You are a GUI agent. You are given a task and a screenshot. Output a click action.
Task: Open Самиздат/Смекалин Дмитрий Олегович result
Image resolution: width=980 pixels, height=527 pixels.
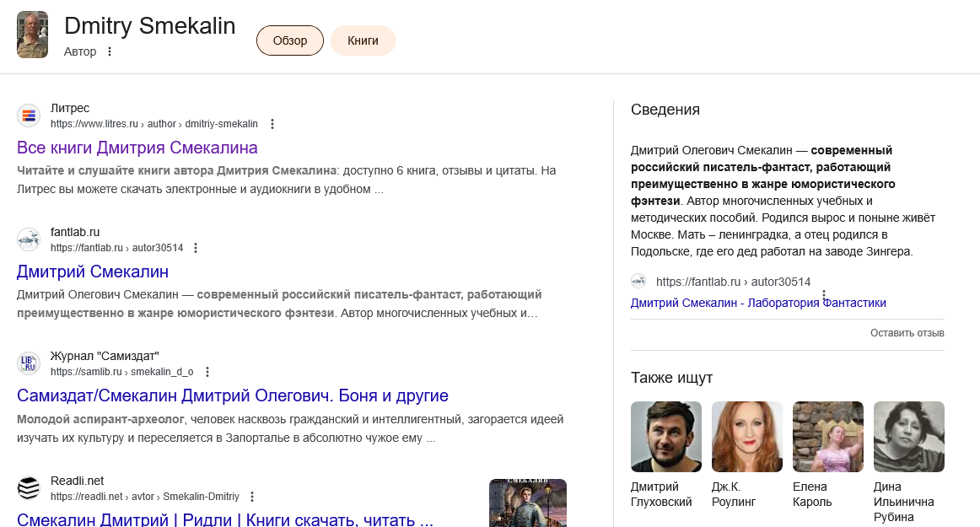(x=233, y=395)
